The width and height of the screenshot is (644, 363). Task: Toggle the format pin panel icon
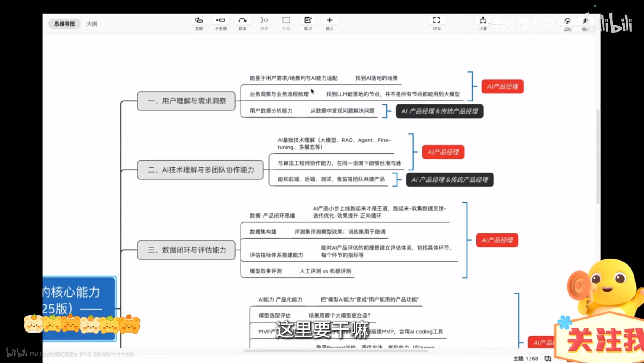[585, 21]
